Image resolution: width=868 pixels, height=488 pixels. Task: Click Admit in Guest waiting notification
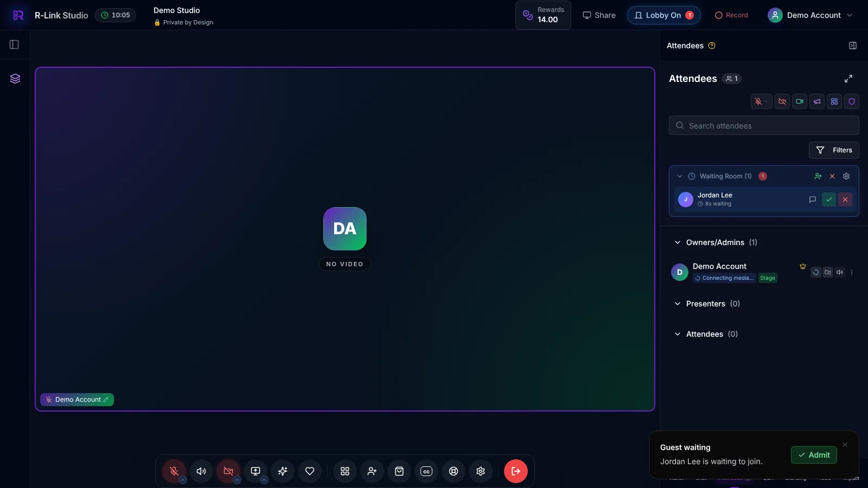814,455
